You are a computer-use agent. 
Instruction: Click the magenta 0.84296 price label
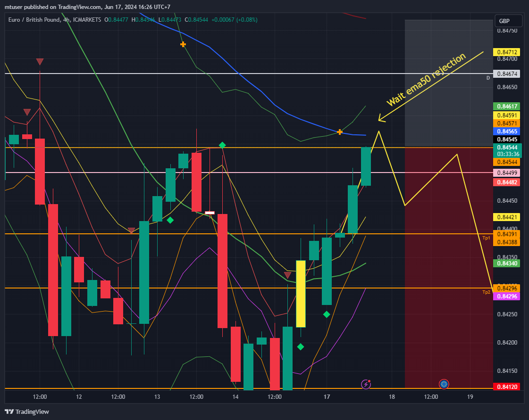pyautogui.click(x=507, y=296)
